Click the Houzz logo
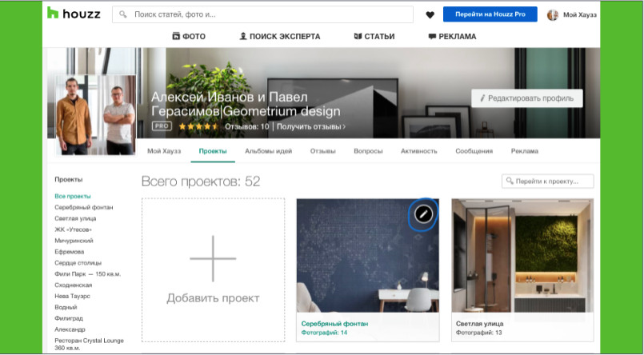 [x=74, y=14]
